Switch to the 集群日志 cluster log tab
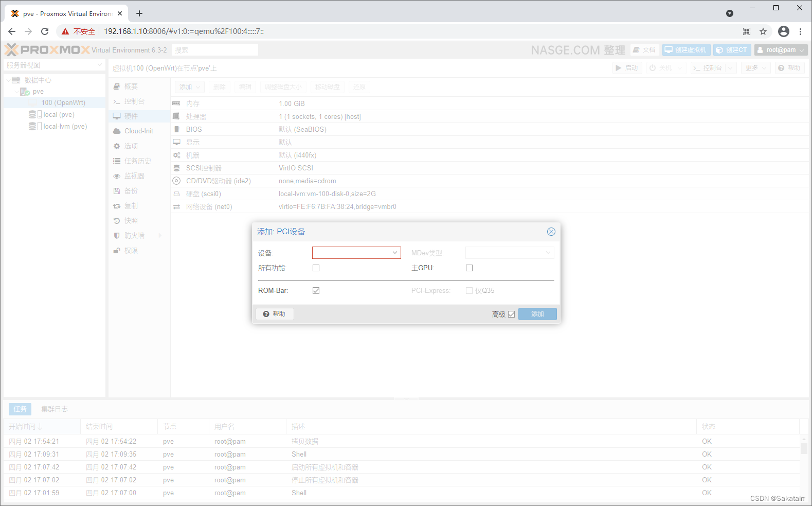This screenshot has width=812, height=506. click(55, 409)
